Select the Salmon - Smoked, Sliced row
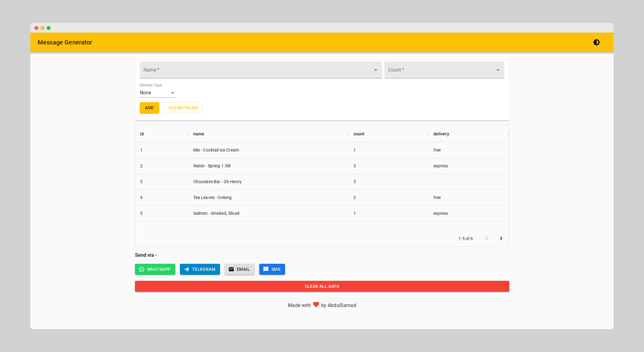Image resolution: width=644 pixels, height=352 pixels. click(322, 213)
